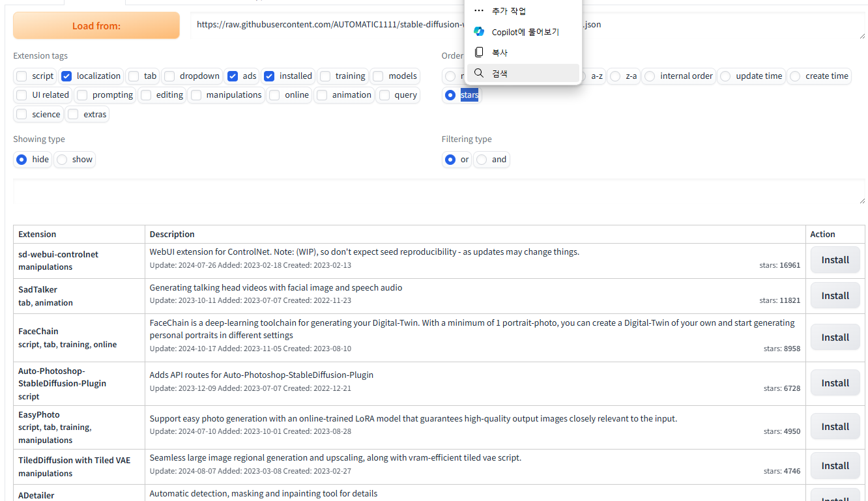Click the stars: 4950 count
Viewport: 868px width, 501px height.
pos(782,431)
